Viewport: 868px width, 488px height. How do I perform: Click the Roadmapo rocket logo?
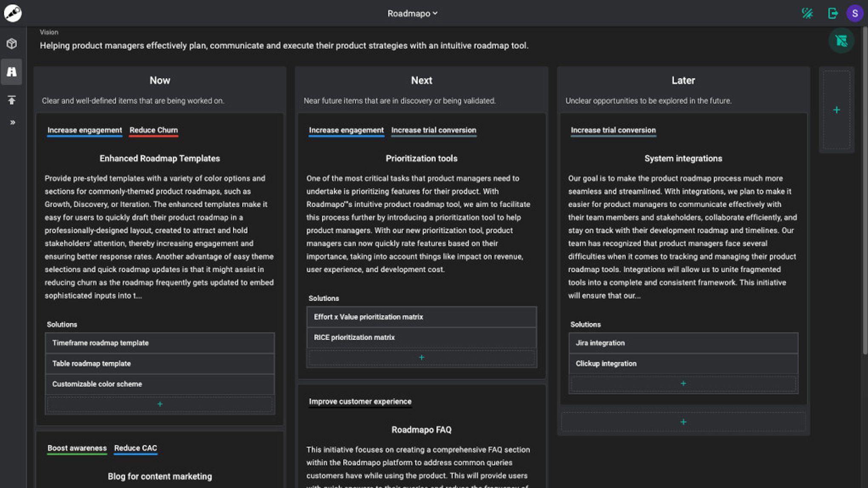pos(13,13)
